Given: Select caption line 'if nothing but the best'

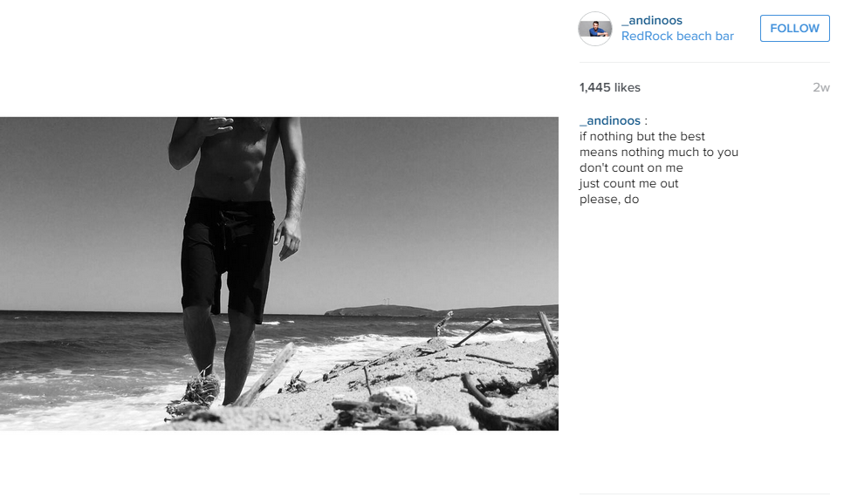Looking at the screenshot, I should (642, 137).
